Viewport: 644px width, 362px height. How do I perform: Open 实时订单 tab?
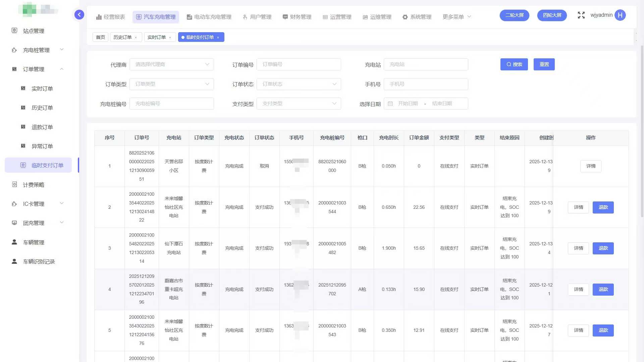tap(157, 37)
